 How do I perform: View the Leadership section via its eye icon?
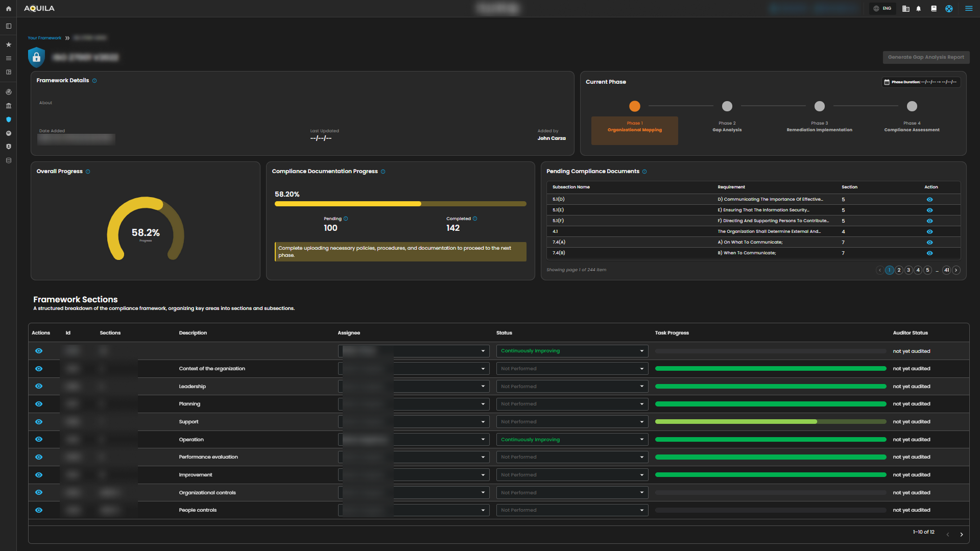tap(39, 387)
